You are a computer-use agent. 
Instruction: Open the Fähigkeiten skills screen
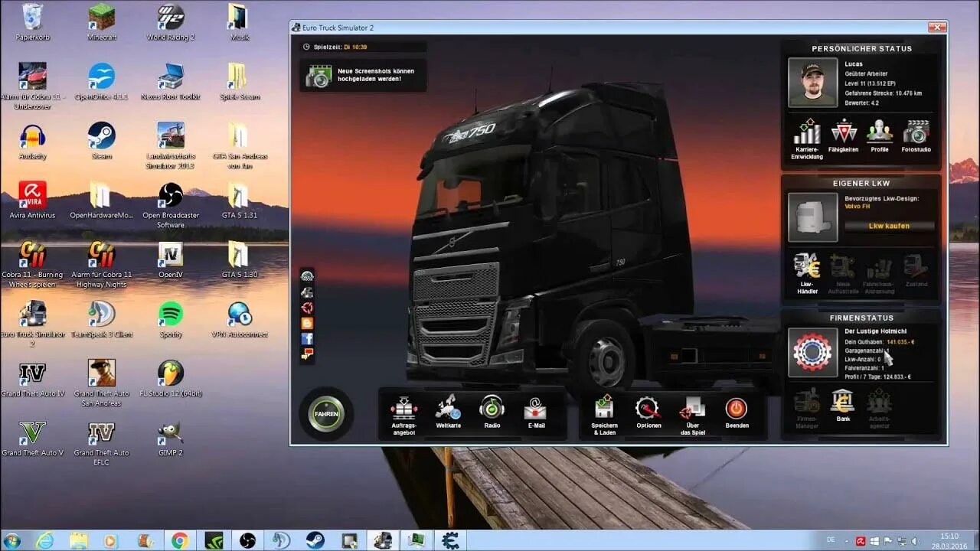point(844,135)
